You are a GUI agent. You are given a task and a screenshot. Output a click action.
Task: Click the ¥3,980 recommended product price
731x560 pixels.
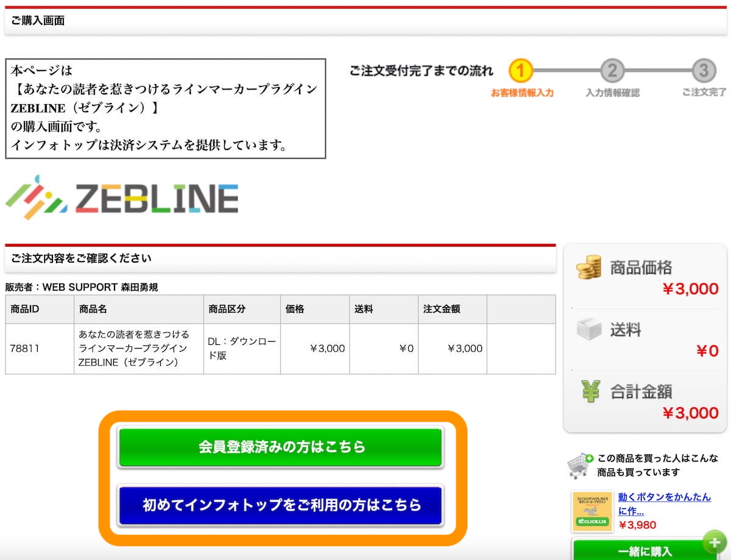pyautogui.click(x=637, y=525)
